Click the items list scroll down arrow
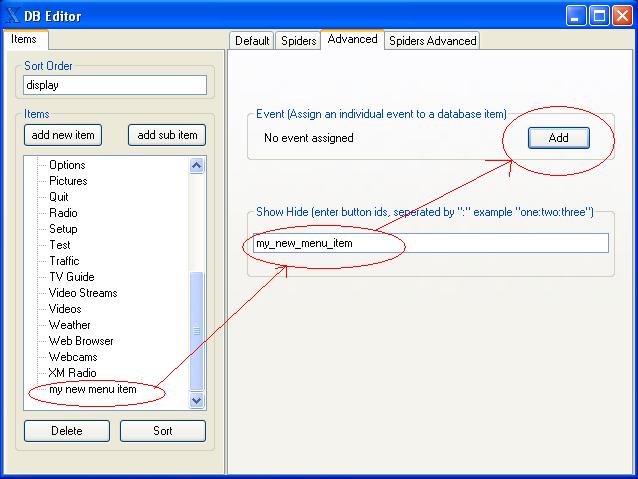The image size is (638, 479). click(x=197, y=400)
